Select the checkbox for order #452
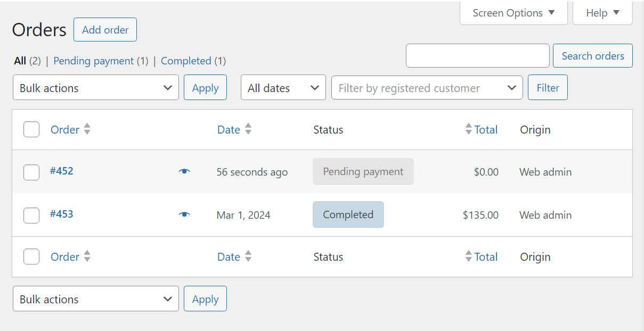Screen dimensions: 644x331 point(31,171)
